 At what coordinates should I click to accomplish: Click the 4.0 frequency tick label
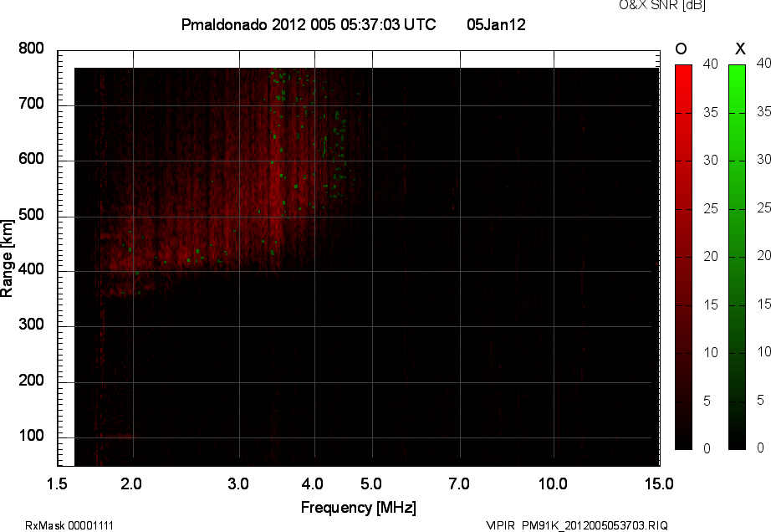coord(313,483)
